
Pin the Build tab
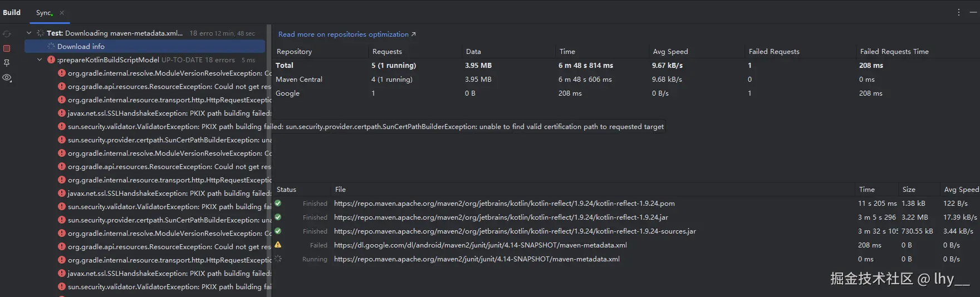(x=7, y=63)
